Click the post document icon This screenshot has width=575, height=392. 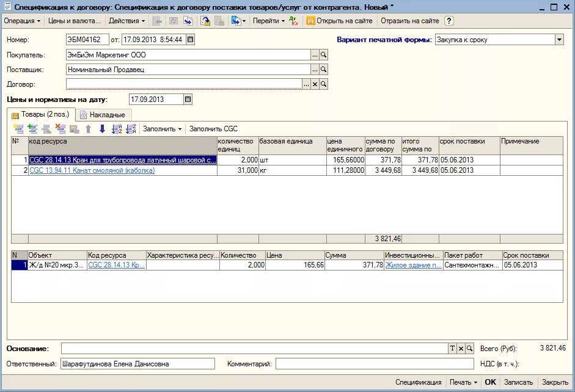[205, 21]
